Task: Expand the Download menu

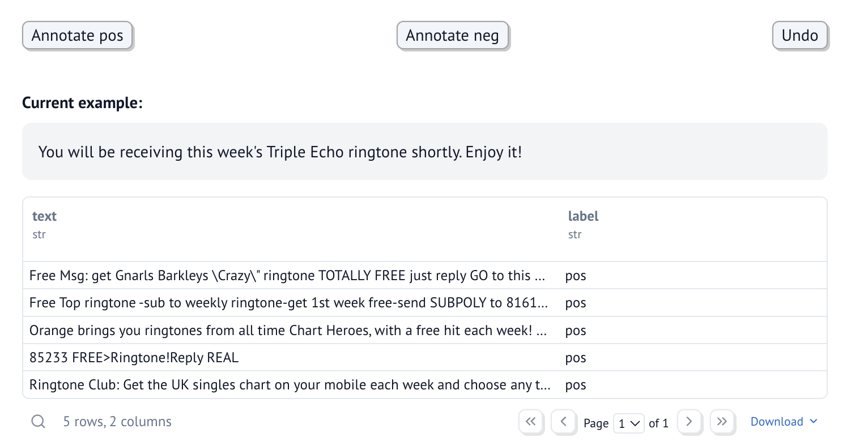Action: [x=784, y=422]
